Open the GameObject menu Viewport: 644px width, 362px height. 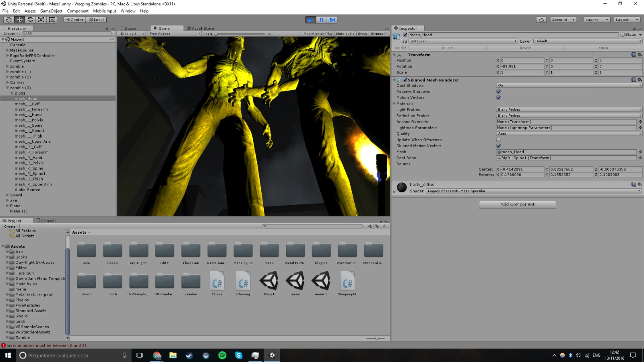tap(51, 11)
